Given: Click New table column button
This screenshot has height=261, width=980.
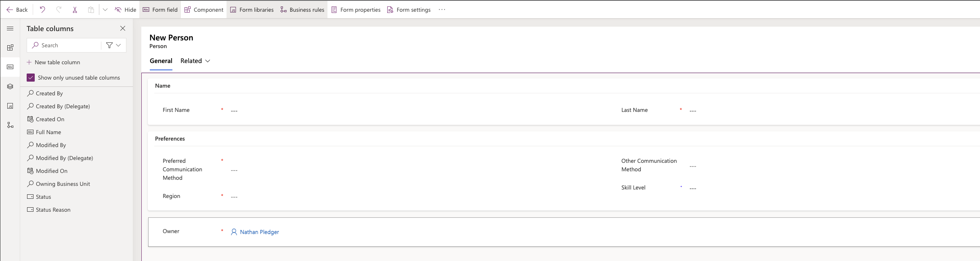Looking at the screenshot, I should [x=53, y=62].
